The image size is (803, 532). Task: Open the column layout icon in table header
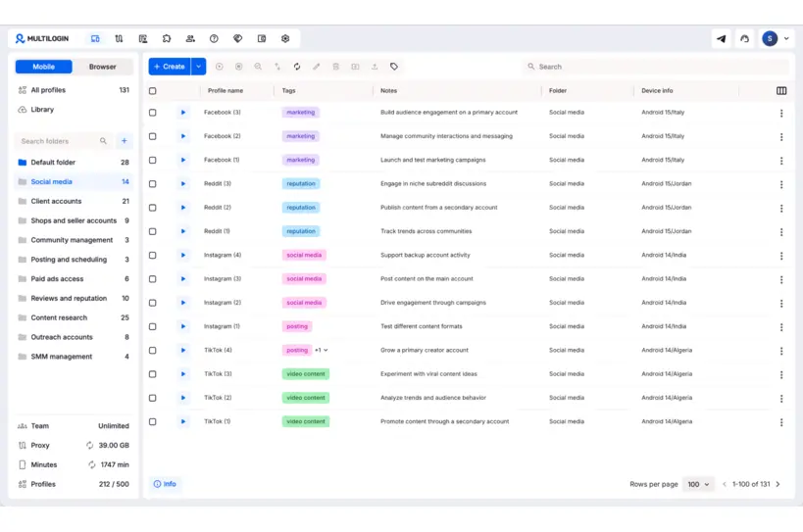(x=781, y=91)
